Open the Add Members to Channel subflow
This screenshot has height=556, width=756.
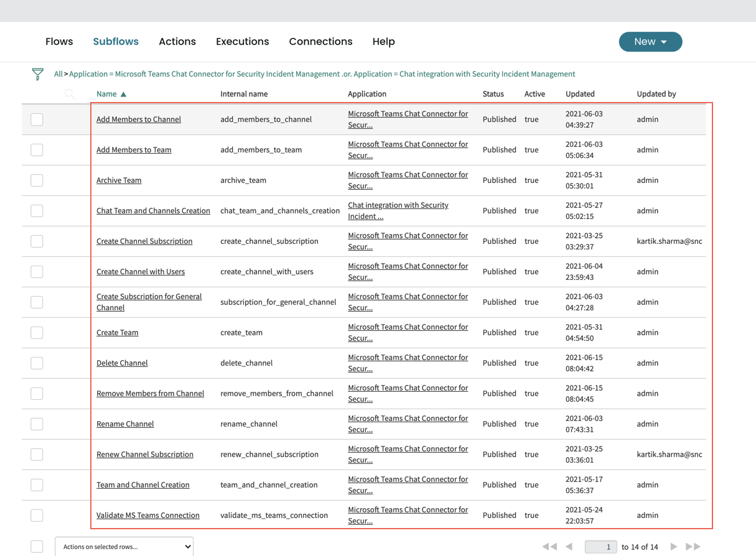pyautogui.click(x=139, y=119)
